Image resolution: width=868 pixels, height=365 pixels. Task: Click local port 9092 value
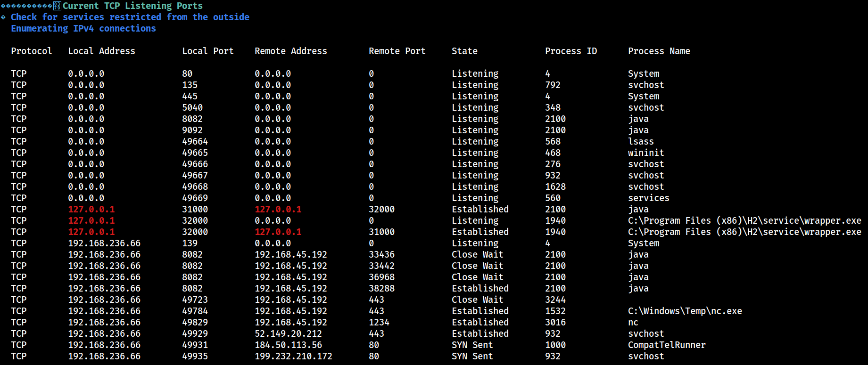coord(192,130)
